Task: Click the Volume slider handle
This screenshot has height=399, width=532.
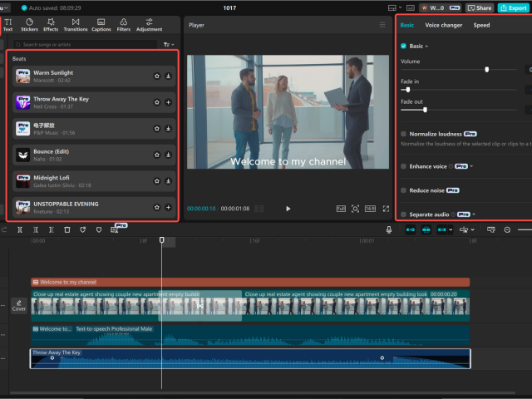Action: 486,70
